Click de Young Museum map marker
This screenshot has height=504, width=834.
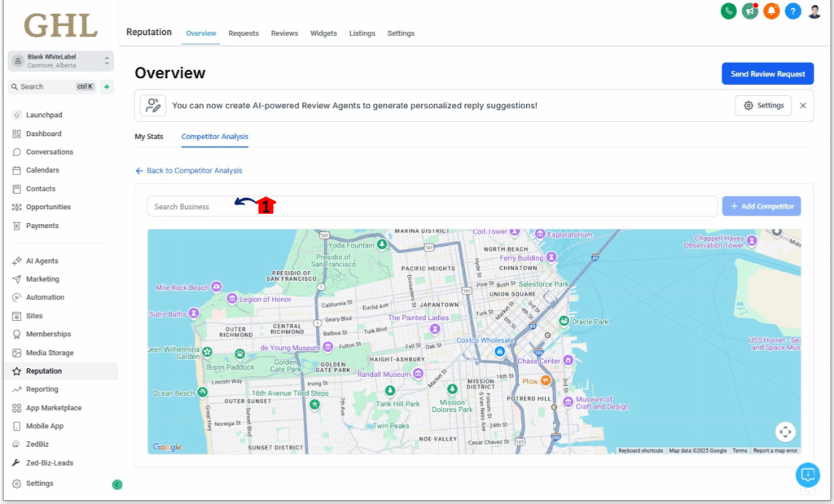click(x=328, y=347)
